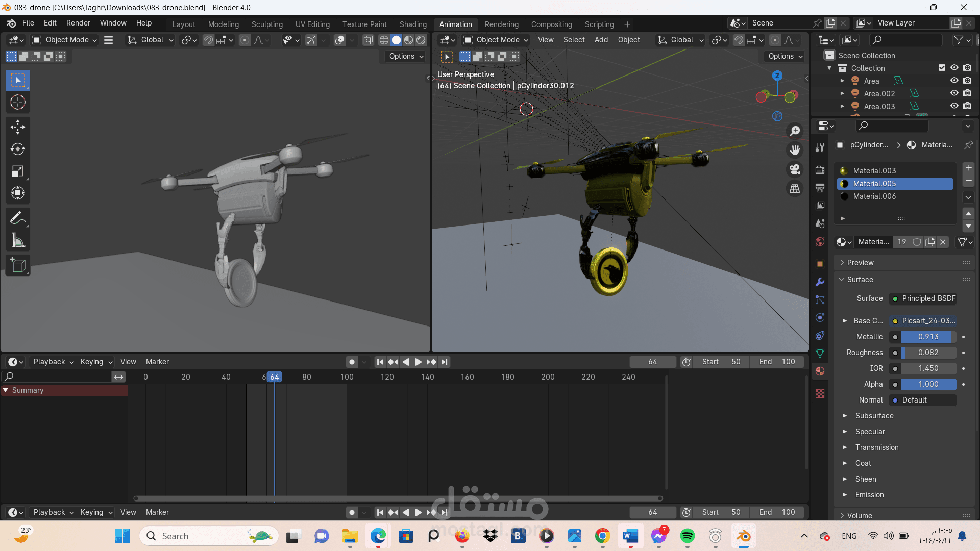Select Material.003 in the material list

tap(874, 171)
